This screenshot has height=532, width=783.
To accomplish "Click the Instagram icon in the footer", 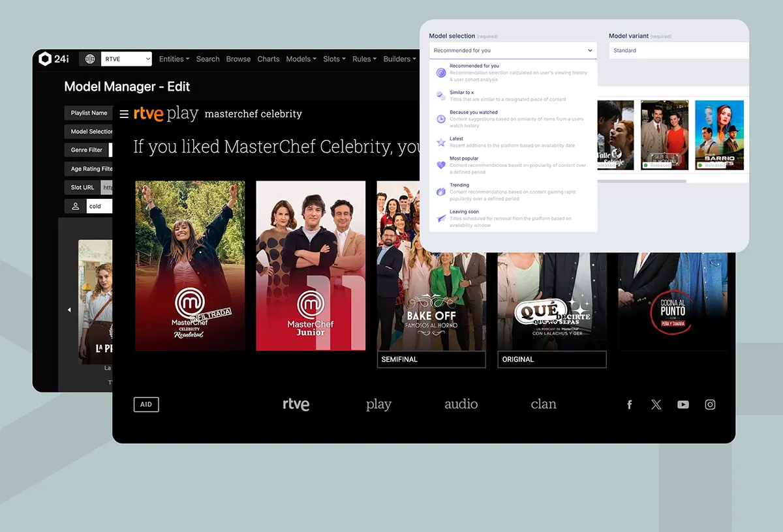I will [710, 404].
